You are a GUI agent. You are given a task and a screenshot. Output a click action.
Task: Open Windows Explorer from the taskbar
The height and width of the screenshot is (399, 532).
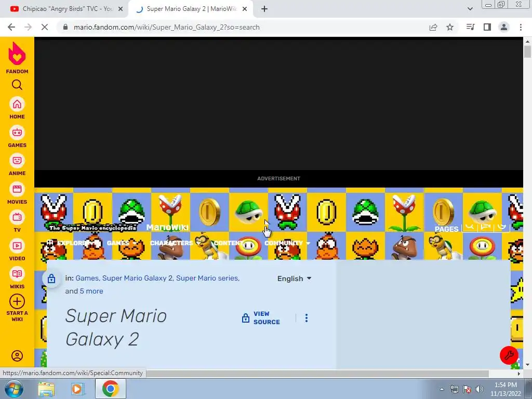pyautogui.click(x=46, y=389)
